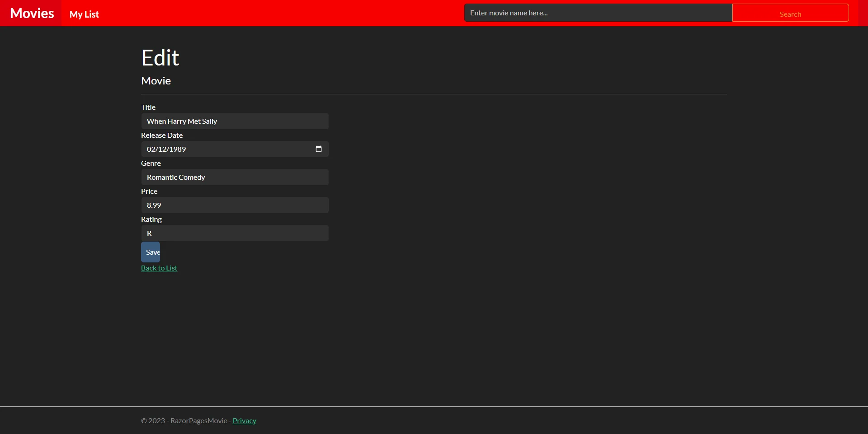Open the calendar picker in Release Date
The height and width of the screenshot is (434, 868).
pos(318,149)
